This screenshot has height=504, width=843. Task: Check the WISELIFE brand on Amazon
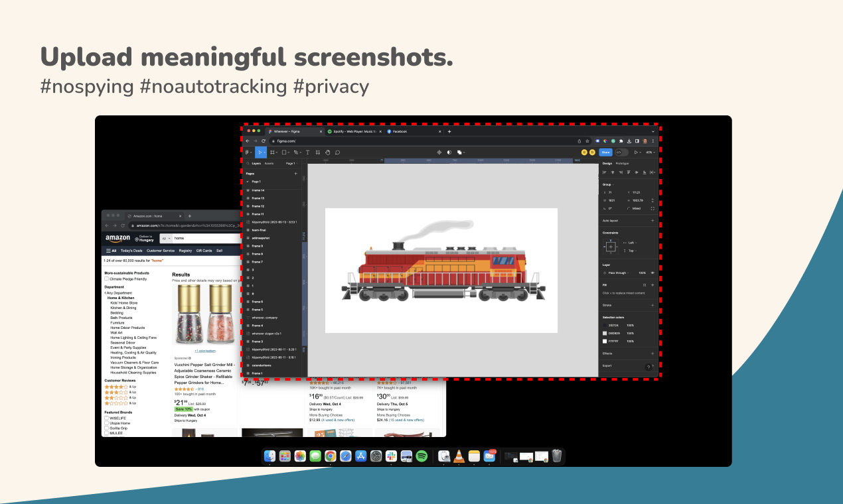106,418
